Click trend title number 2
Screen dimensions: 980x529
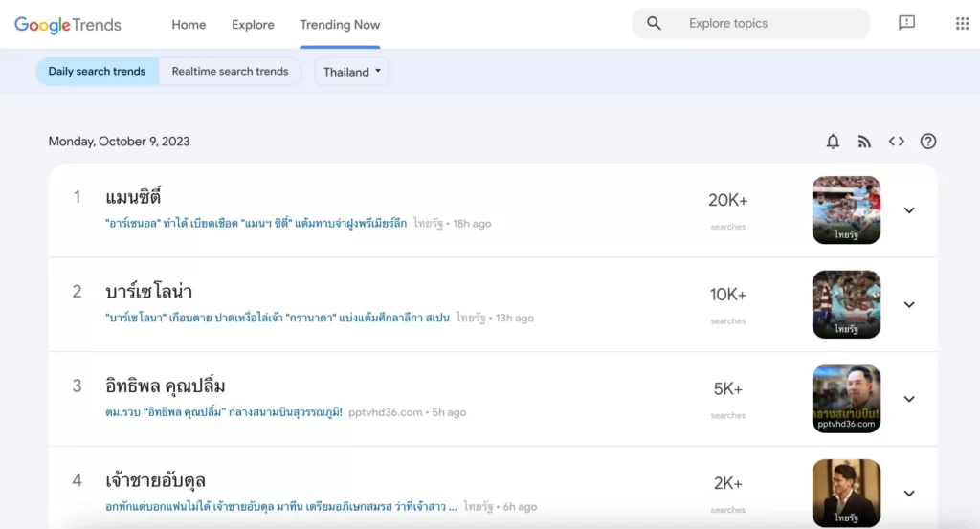coord(148,292)
